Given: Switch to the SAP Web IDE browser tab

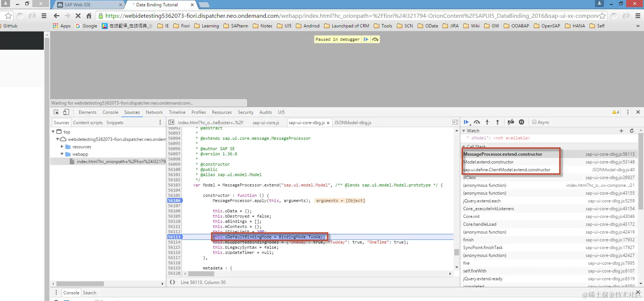Looking at the screenshot, I should 89,5.
